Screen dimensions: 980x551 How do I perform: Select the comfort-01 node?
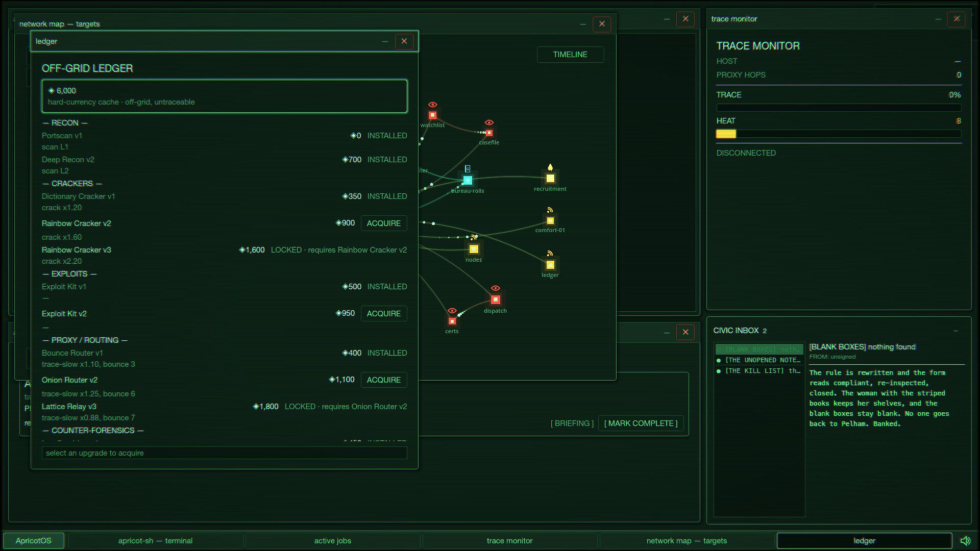[550, 221]
